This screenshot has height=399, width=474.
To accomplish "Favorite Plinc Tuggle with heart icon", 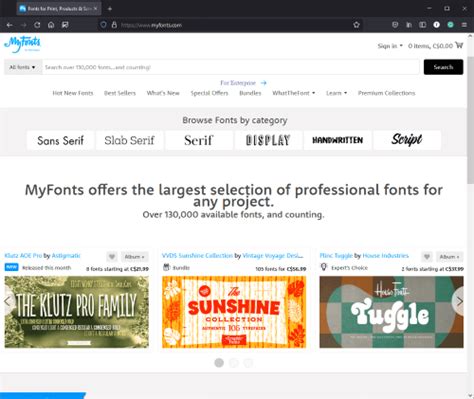I will click(427, 257).
